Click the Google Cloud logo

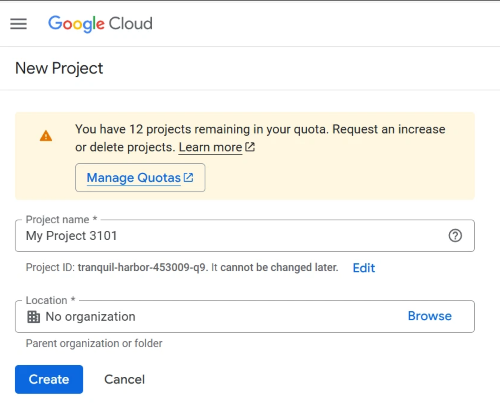click(100, 24)
